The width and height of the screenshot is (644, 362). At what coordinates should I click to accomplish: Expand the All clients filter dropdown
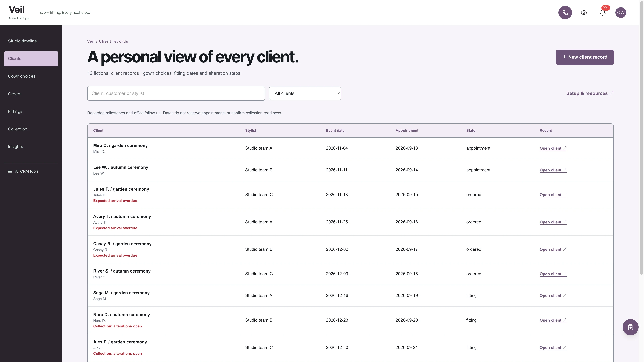(x=305, y=93)
